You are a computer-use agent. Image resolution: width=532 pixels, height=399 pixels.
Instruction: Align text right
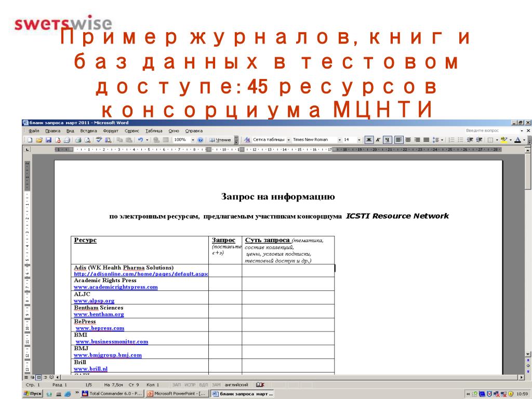point(417,140)
